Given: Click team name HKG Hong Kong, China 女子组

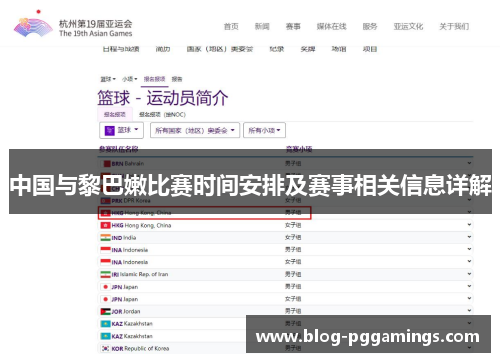Looking at the screenshot, I should point(141,225).
